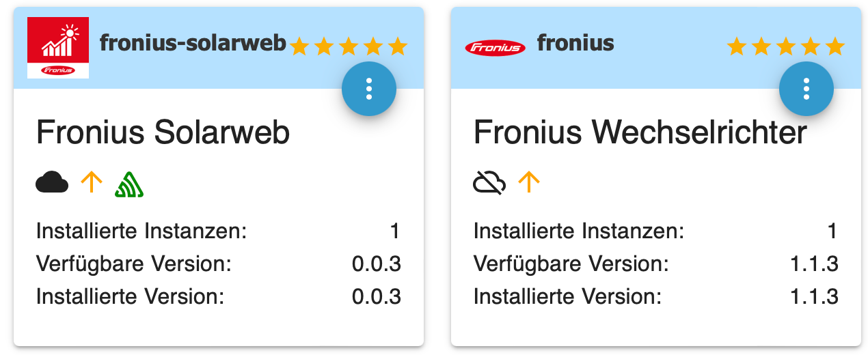Click the orange arrow icon under Fronius Wechselrichter
This screenshot has height=355, width=868.
529,182
